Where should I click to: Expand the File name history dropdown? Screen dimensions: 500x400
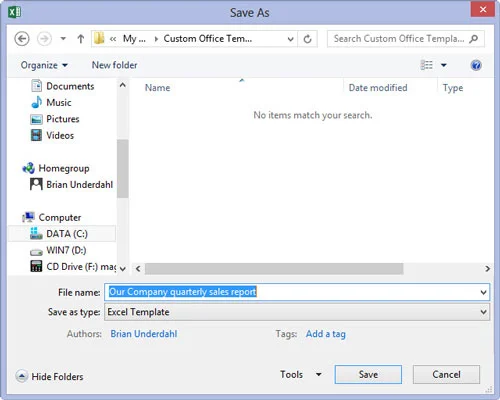click(483, 292)
